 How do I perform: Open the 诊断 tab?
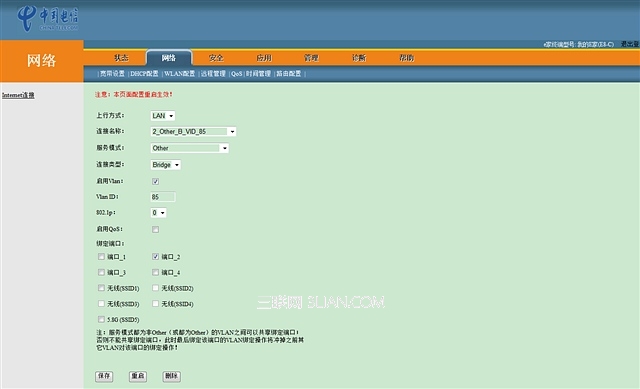click(x=359, y=58)
